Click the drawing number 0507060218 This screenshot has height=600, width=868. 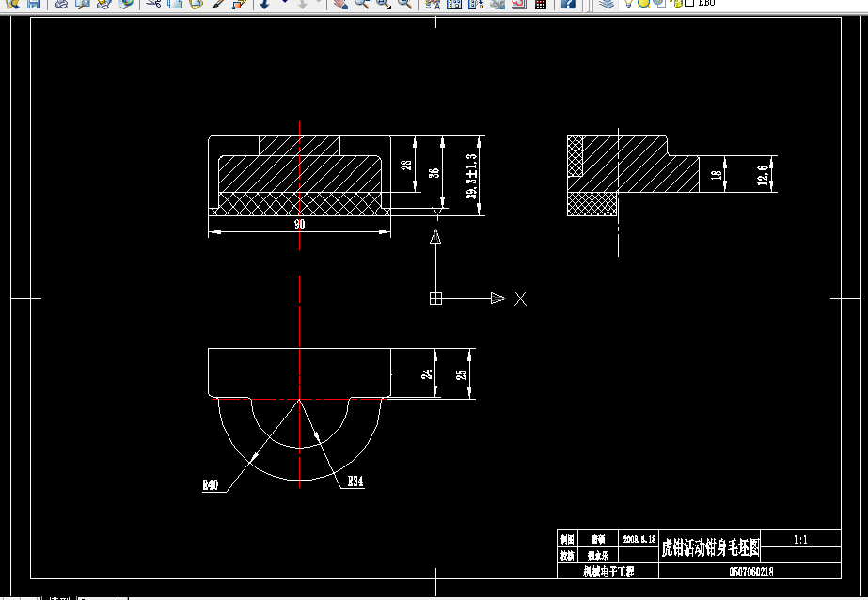click(751, 572)
